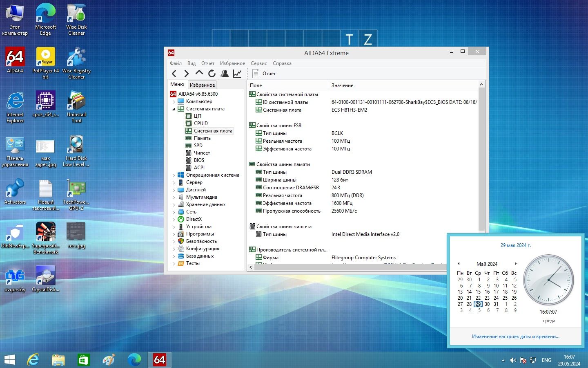The width and height of the screenshot is (588, 368).
Task: Click the Отчёт report button
Action: pos(264,74)
